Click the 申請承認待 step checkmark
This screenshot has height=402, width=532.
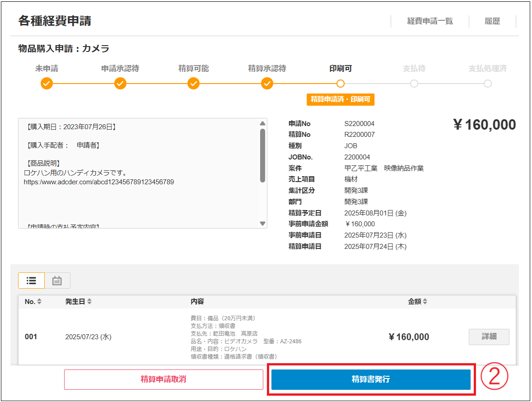coord(120,84)
